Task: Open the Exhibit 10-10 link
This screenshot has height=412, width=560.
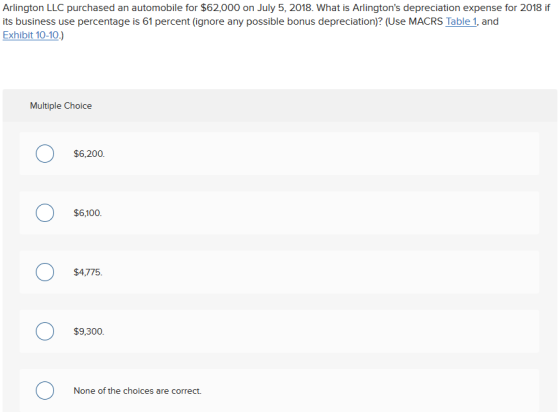Action: click(31, 35)
